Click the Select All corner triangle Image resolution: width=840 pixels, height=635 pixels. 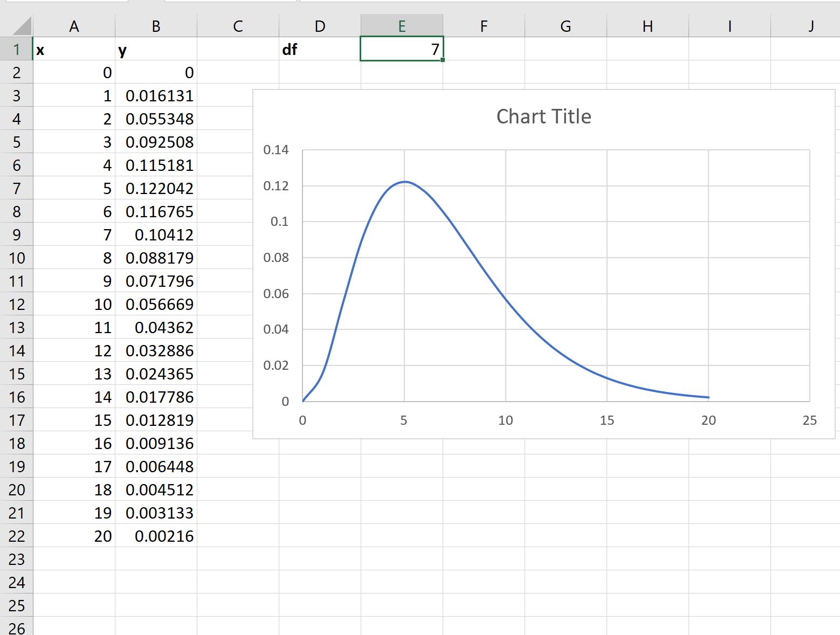point(22,26)
